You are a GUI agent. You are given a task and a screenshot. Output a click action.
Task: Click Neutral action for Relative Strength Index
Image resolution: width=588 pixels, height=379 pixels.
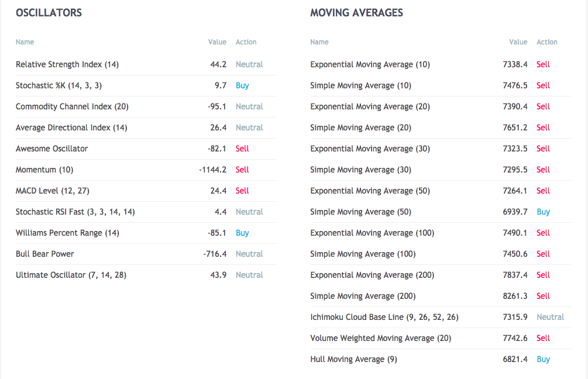pyautogui.click(x=249, y=64)
